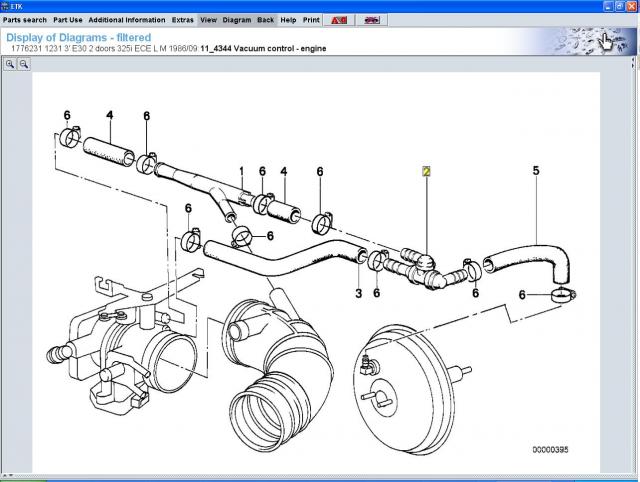640x482 pixels.
Task: Open the Diagram menu
Action: tap(237, 19)
